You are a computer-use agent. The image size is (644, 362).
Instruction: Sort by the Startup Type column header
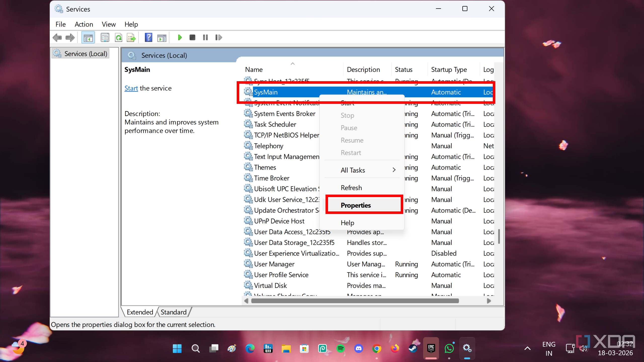(454, 69)
